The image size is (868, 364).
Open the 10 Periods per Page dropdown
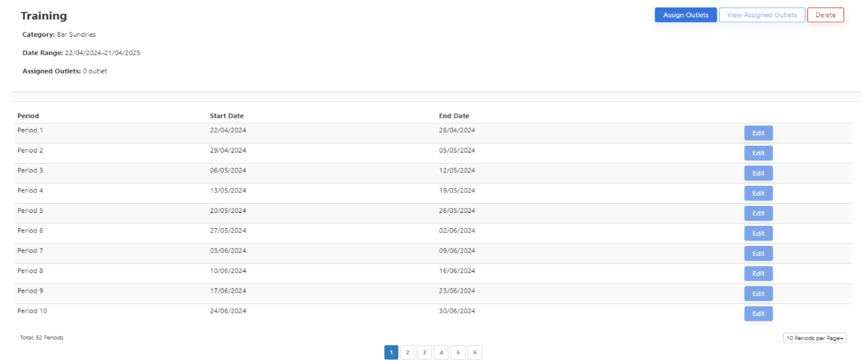(815, 338)
